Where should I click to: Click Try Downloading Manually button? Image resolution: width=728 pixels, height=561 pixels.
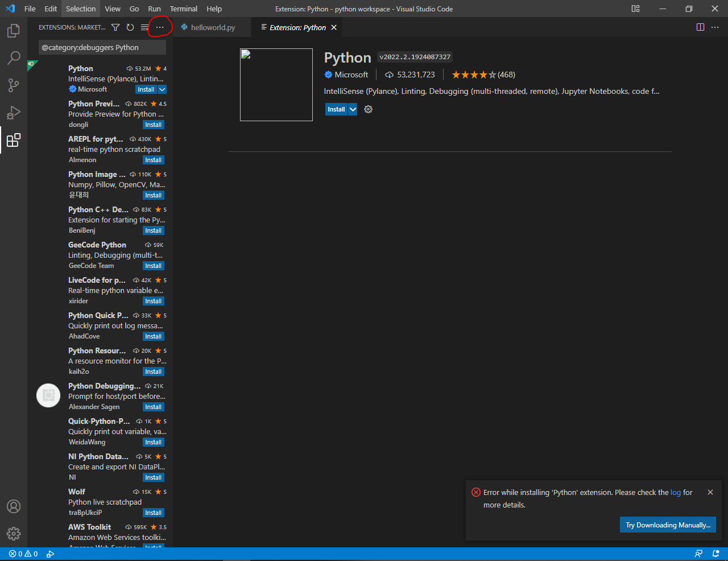668,525
